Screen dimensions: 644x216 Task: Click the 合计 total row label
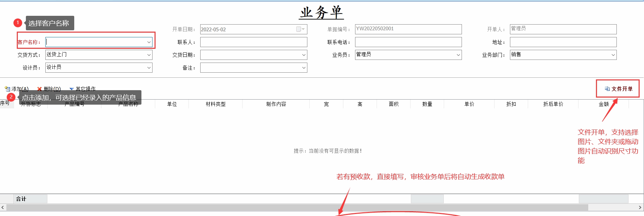[21, 199]
